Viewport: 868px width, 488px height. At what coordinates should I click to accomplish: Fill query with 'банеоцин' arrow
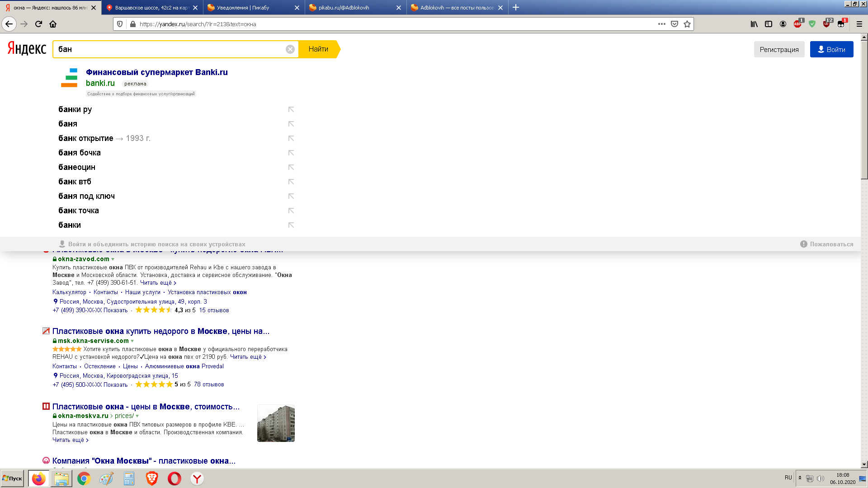[291, 167]
